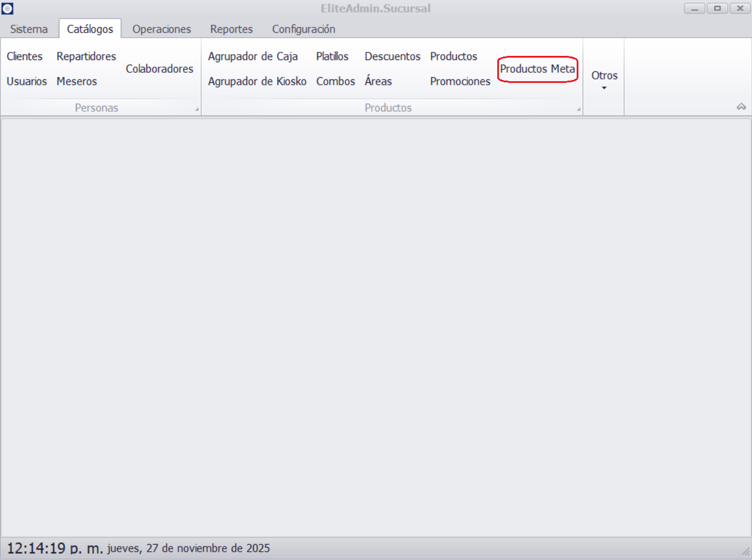This screenshot has width=752, height=560.
Task: Expand the Otros dropdown
Action: (x=604, y=81)
